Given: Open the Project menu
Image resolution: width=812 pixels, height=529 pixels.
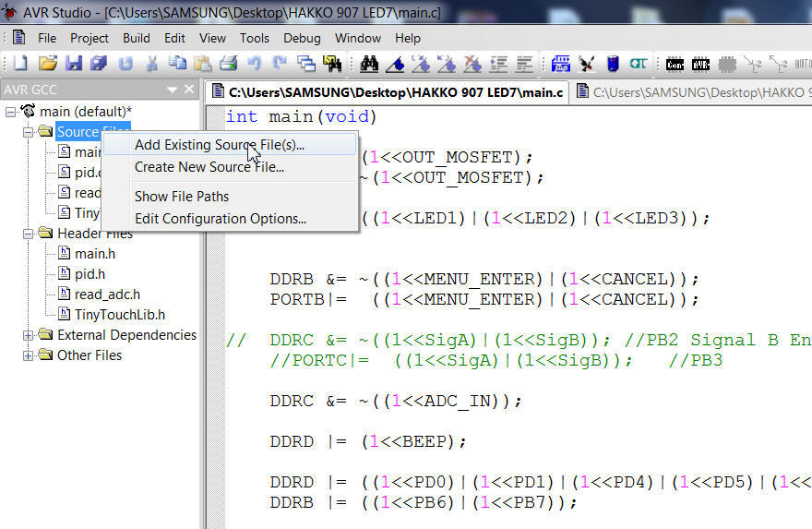Looking at the screenshot, I should [90, 39].
